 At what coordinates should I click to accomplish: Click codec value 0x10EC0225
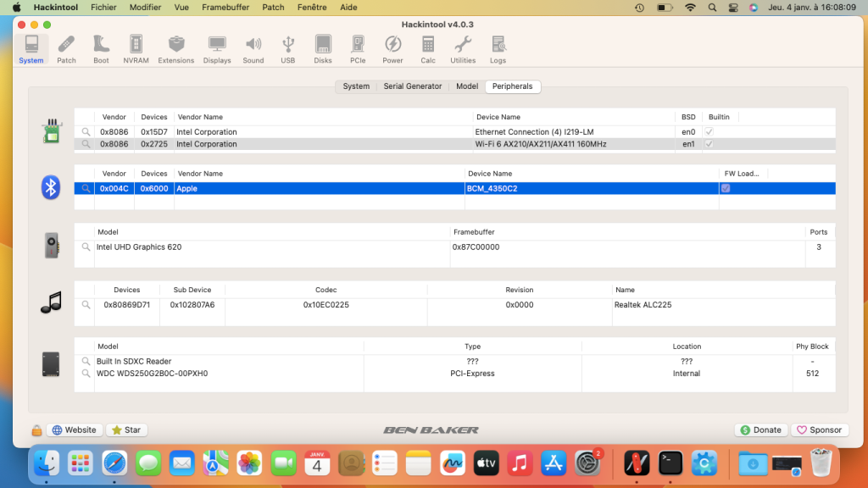(x=326, y=304)
